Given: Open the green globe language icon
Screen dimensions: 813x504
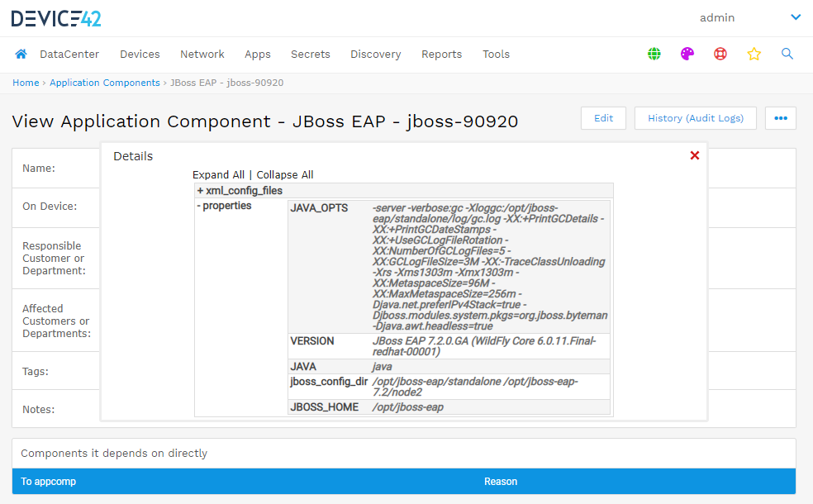Looking at the screenshot, I should click(654, 54).
